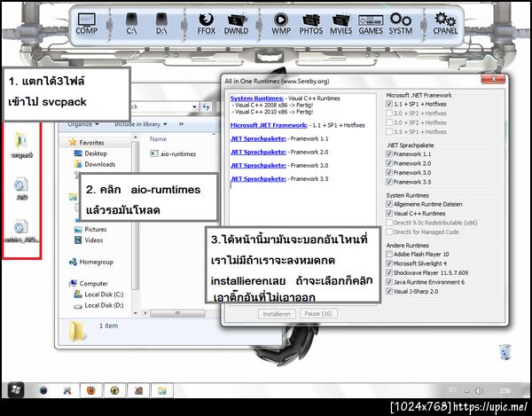
Task: Open Local Disk (D:) in navigation pane
Action: [98, 305]
